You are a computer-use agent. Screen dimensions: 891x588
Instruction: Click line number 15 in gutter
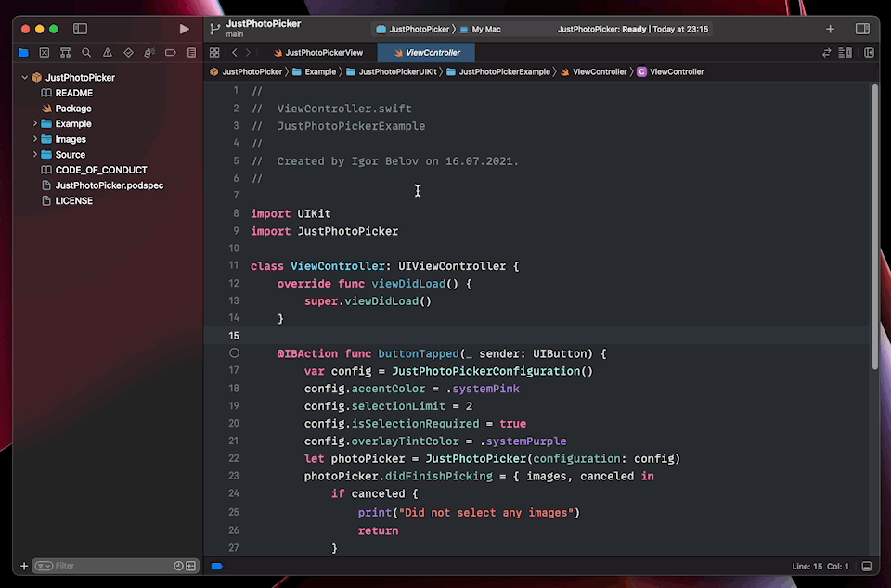(234, 336)
